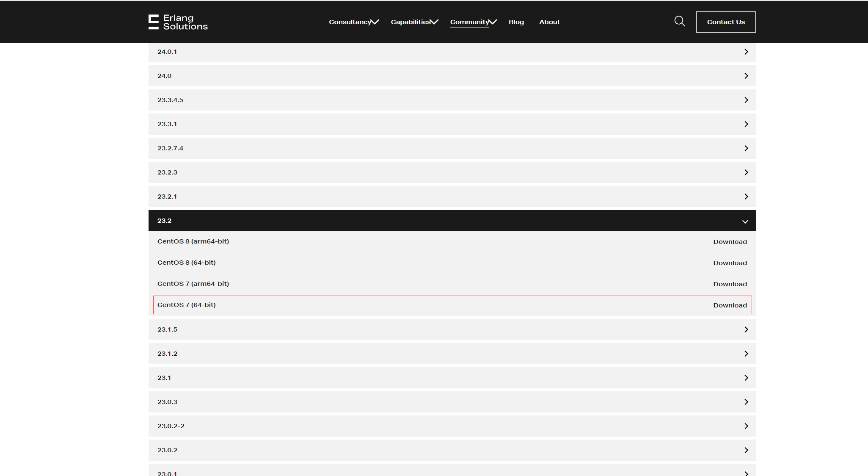Viewport: 868px width, 476px height.
Task: Click the Erlang Solutions logo
Action: tap(178, 22)
